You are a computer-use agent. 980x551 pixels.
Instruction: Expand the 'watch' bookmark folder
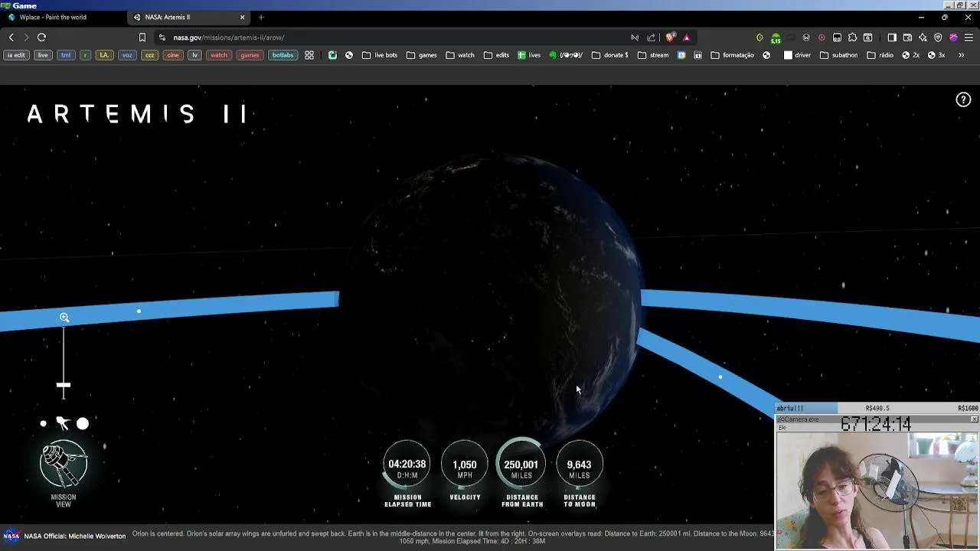tap(460, 55)
